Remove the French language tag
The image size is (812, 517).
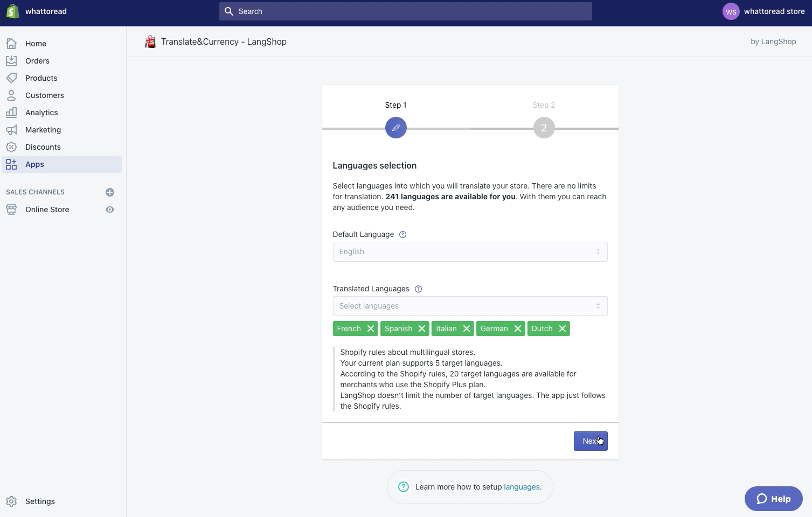371,329
